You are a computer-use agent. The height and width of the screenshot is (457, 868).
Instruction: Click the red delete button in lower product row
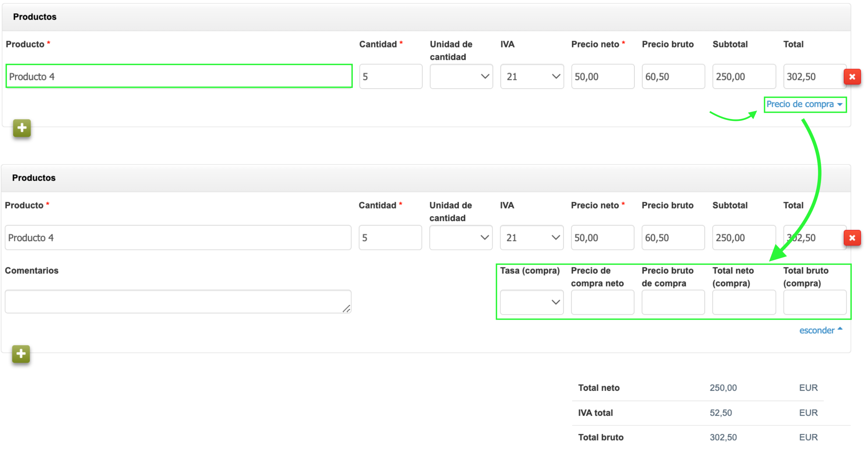click(x=852, y=238)
